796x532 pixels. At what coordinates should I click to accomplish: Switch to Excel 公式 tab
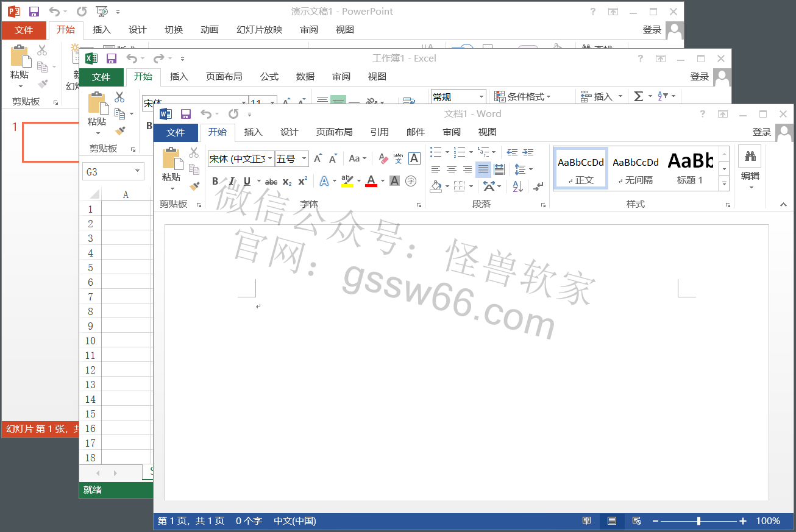[x=269, y=77]
